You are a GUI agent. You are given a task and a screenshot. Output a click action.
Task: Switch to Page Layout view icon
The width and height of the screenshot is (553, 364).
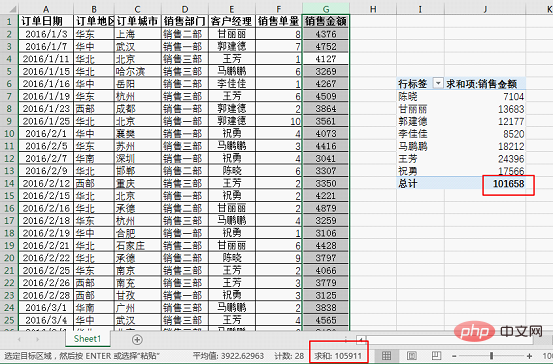click(412, 356)
